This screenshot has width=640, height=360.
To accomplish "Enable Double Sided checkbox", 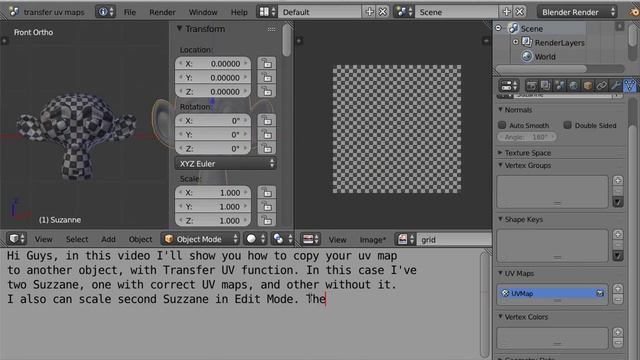I will pos(567,125).
